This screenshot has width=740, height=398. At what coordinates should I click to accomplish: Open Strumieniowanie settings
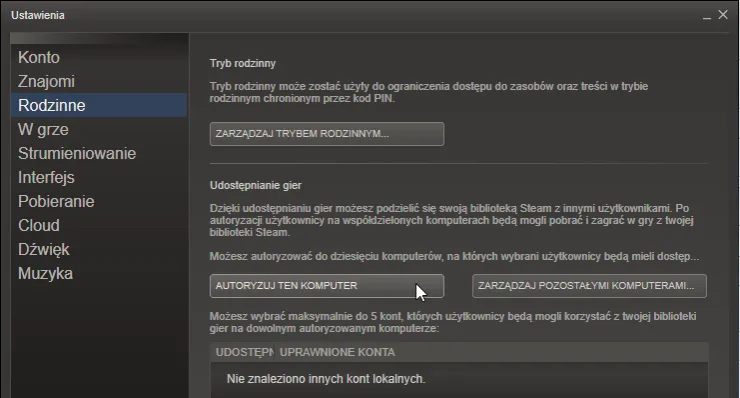98,153
